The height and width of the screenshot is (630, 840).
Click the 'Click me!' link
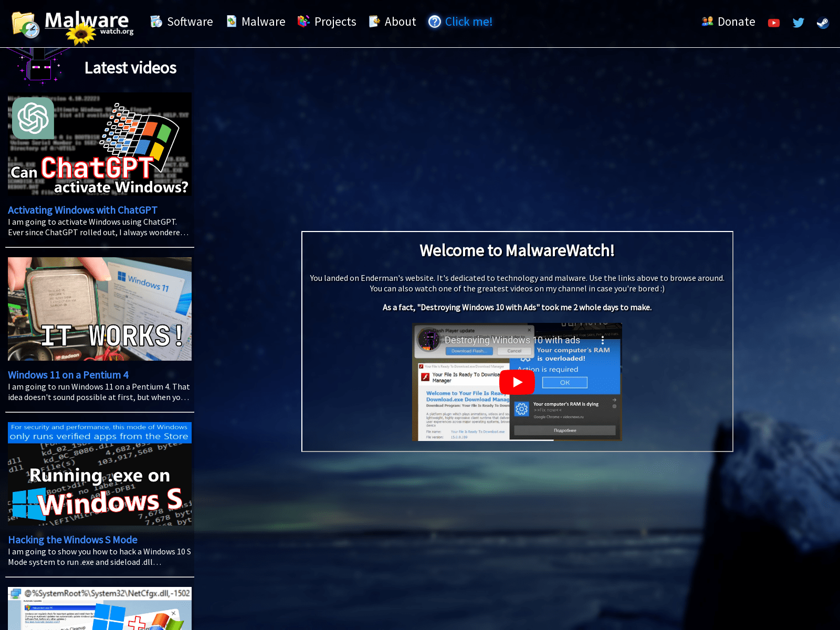click(468, 22)
